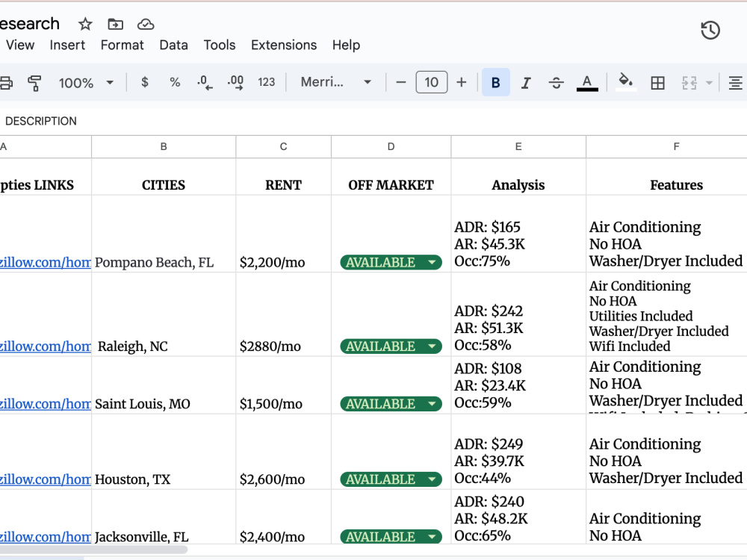Expand AVAILABLE dropdown for Raleigh row

pos(432,346)
